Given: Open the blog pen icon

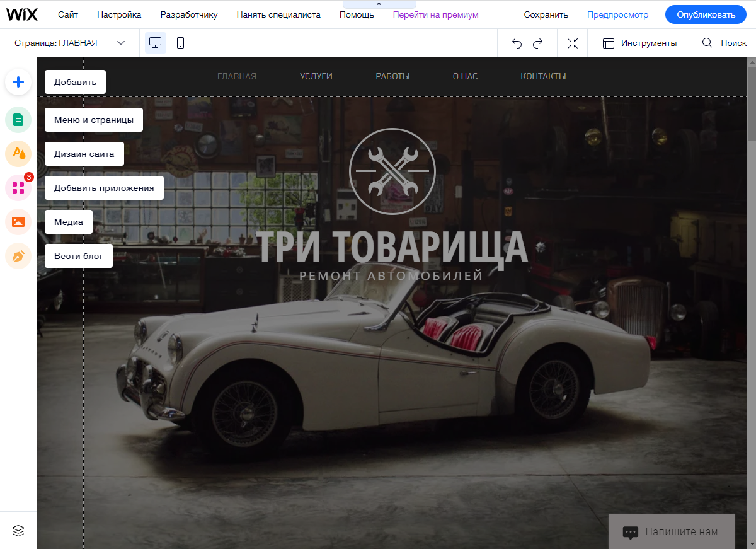Looking at the screenshot, I should (18, 256).
